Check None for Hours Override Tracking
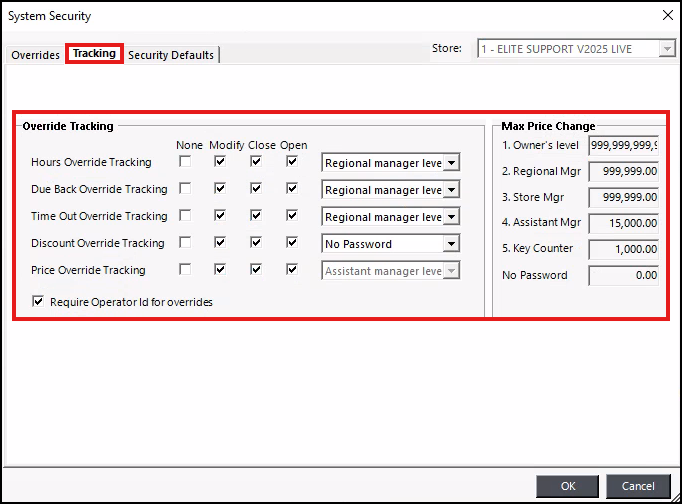This screenshot has height=504, width=682. point(185,161)
